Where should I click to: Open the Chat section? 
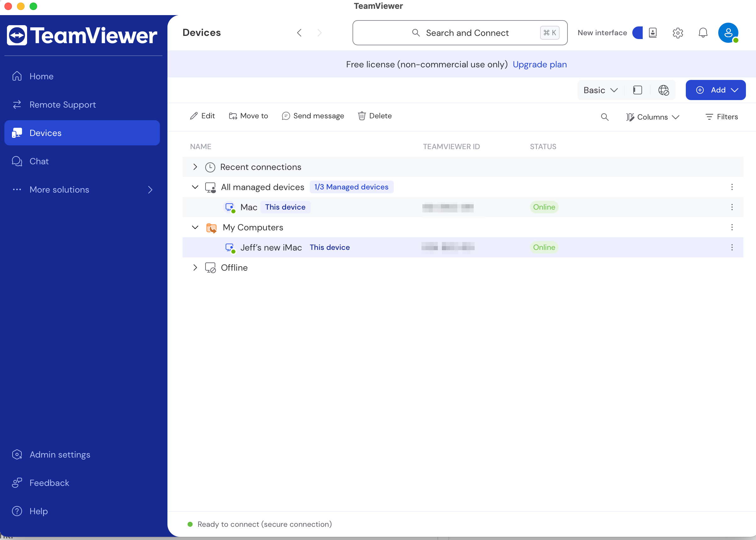(82, 161)
